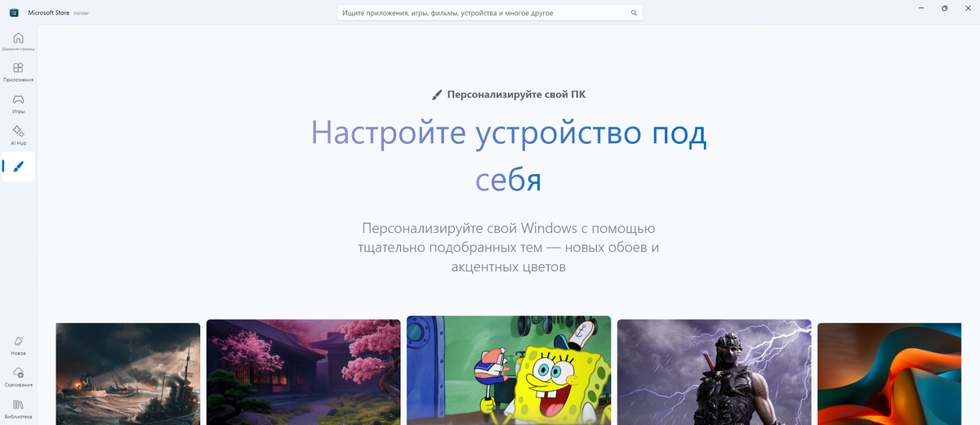Close the Microsoft Store window
The width and height of the screenshot is (980, 425).
pos(969,8)
